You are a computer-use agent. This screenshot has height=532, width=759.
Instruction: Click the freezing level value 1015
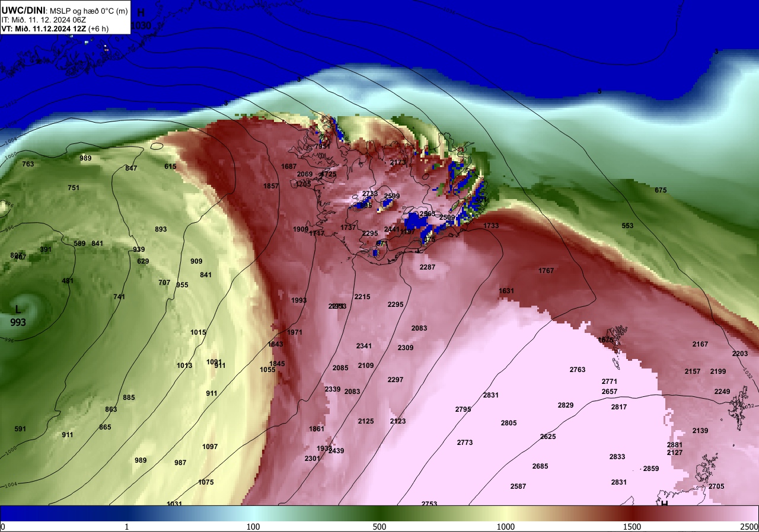(198, 332)
